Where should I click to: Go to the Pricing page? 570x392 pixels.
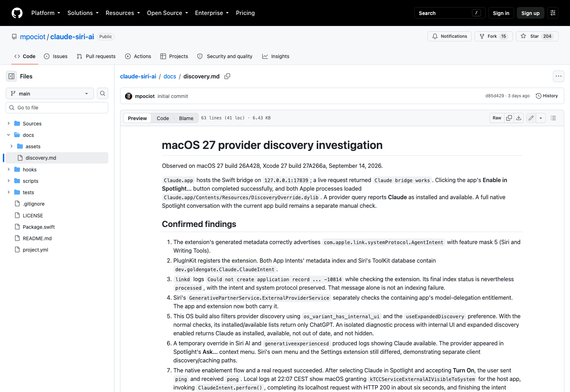245,13
